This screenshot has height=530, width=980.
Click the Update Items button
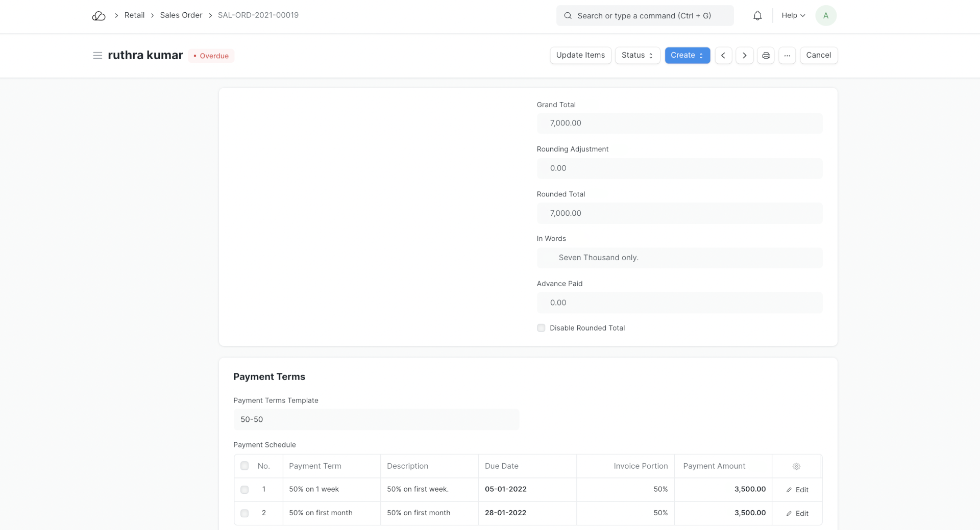point(580,55)
